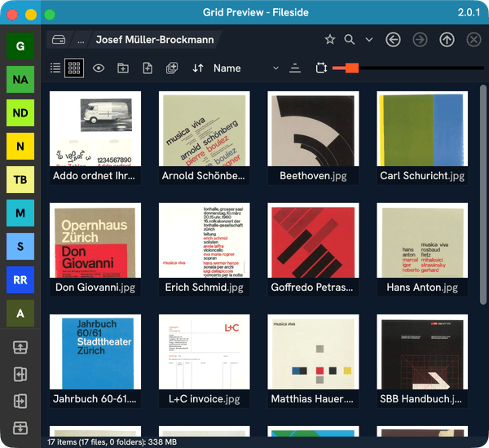Click the thumbnail size crop icon
Screen dimensions: 489x448
click(321, 68)
